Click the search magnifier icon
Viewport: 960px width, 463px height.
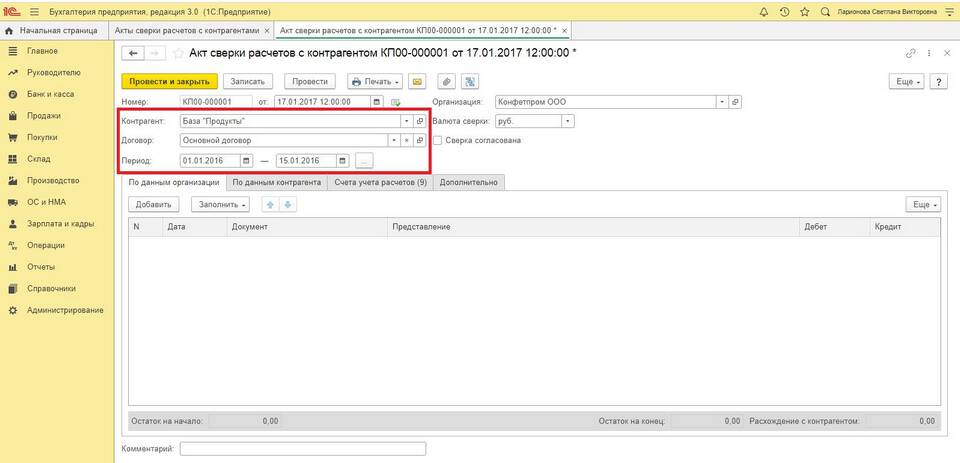pyautogui.click(x=825, y=11)
